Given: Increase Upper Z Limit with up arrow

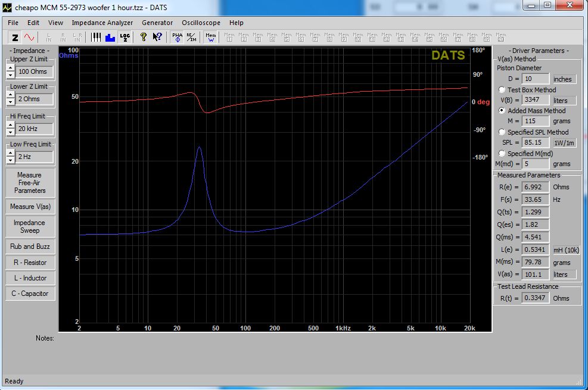Looking at the screenshot, I should pos(11,68).
